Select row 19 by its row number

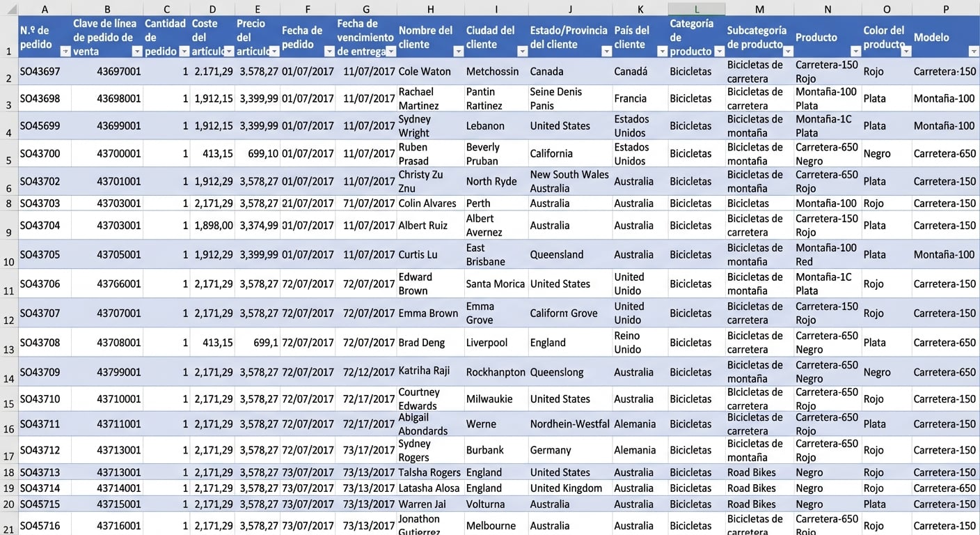9,488
